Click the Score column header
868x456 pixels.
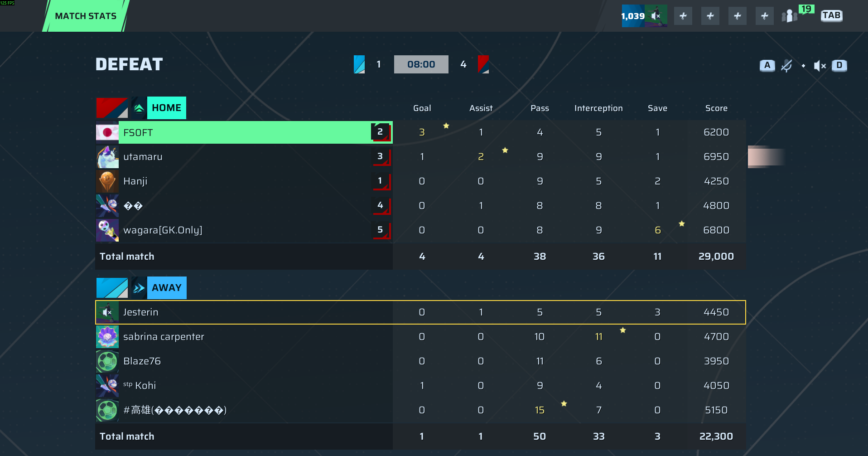click(716, 108)
